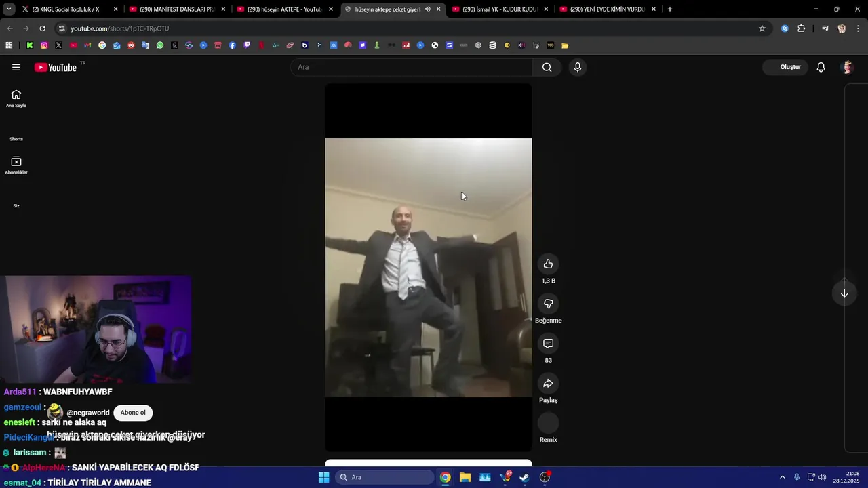Image resolution: width=868 pixels, height=488 pixels.
Task: Open Chrome media controls icon
Action: pyautogui.click(x=825, y=28)
